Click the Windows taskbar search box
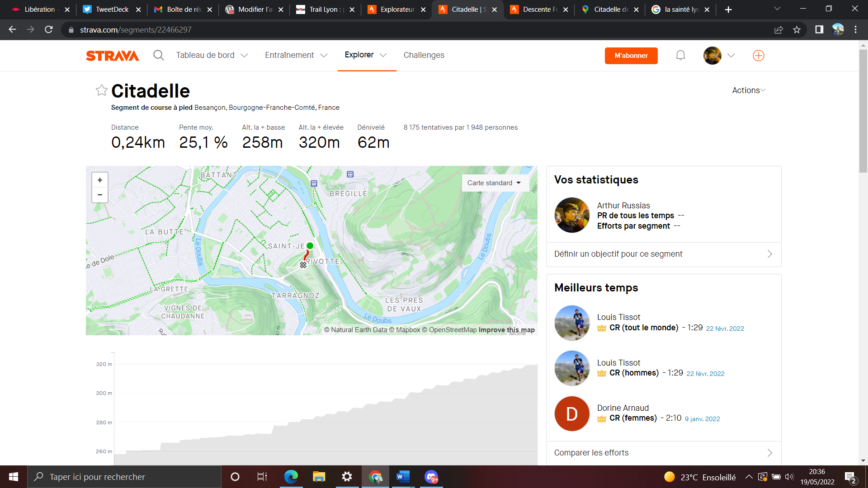 [x=124, y=477]
